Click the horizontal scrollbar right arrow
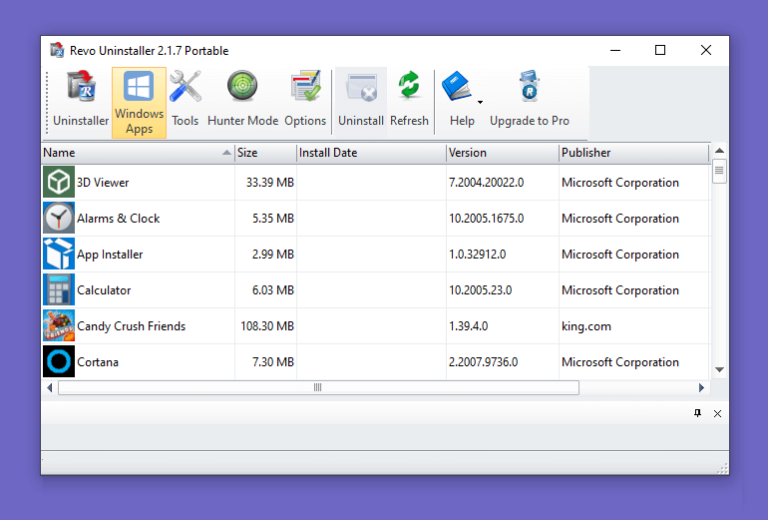The height and width of the screenshot is (520, 768). 701,388
